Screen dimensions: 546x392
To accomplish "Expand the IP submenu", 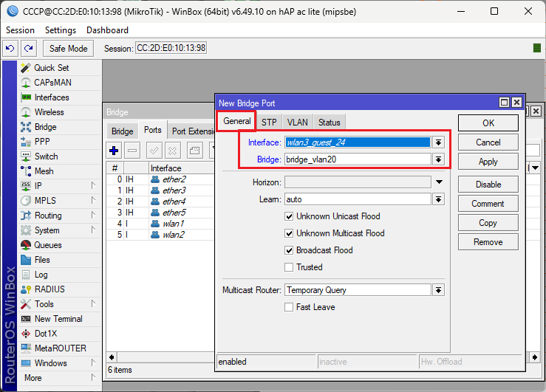I will (93, 186).
